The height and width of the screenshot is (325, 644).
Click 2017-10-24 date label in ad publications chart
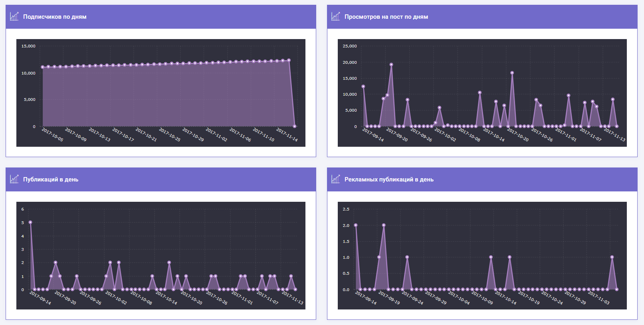(x=552, y=298)
